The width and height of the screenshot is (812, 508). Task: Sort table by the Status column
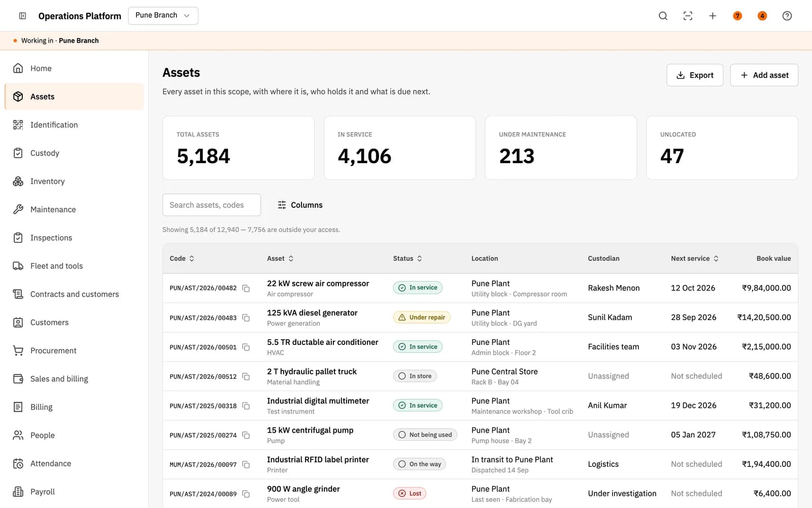pyautogui.click(x=408, y=259)
